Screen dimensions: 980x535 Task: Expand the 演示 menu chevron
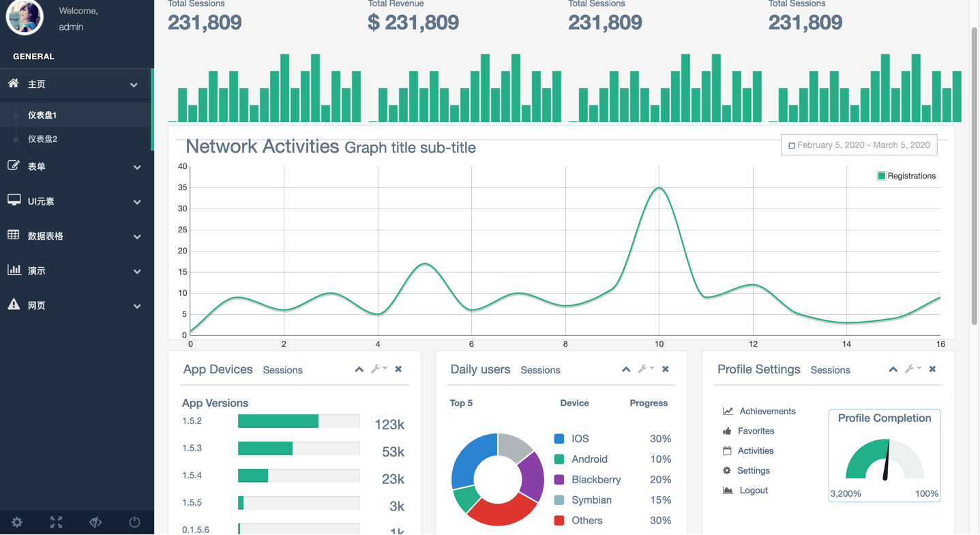click(x=137, y=272)
